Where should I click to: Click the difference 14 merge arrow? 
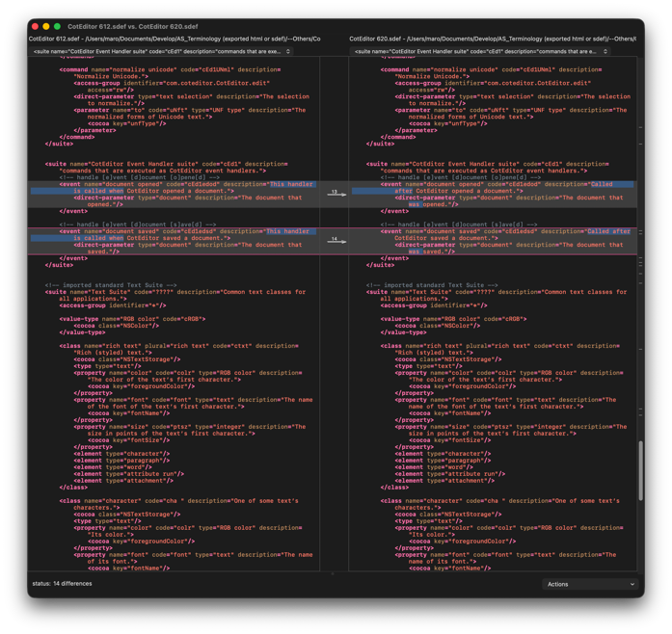coord(335,241)
